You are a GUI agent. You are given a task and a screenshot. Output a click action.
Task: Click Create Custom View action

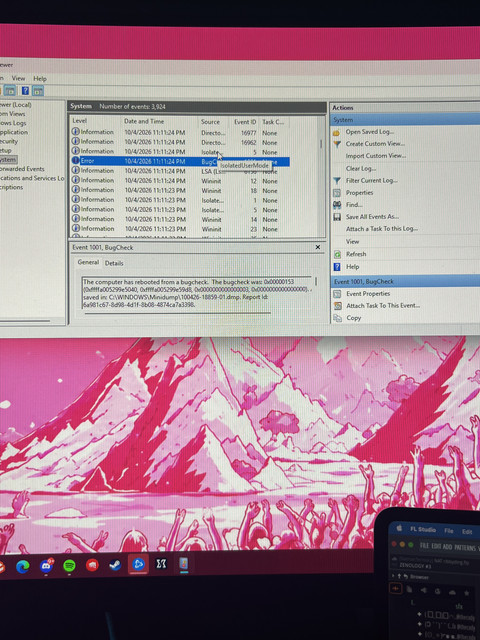pyautogui.click(x=375, y=144)
